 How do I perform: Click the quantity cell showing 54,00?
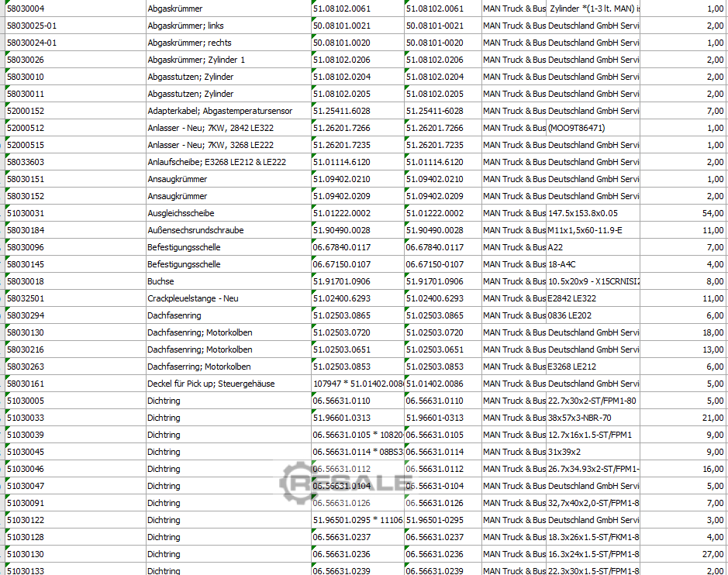point(684,213)
